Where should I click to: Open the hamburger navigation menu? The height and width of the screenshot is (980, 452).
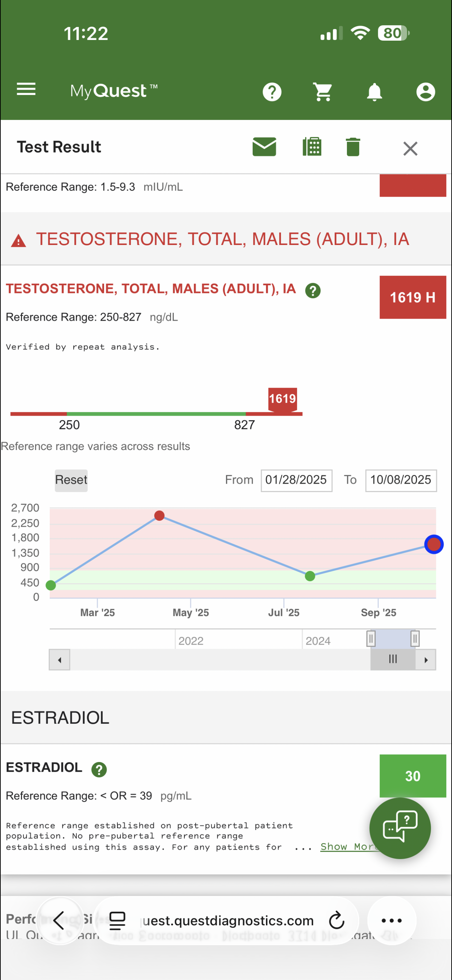coord(26,89)
